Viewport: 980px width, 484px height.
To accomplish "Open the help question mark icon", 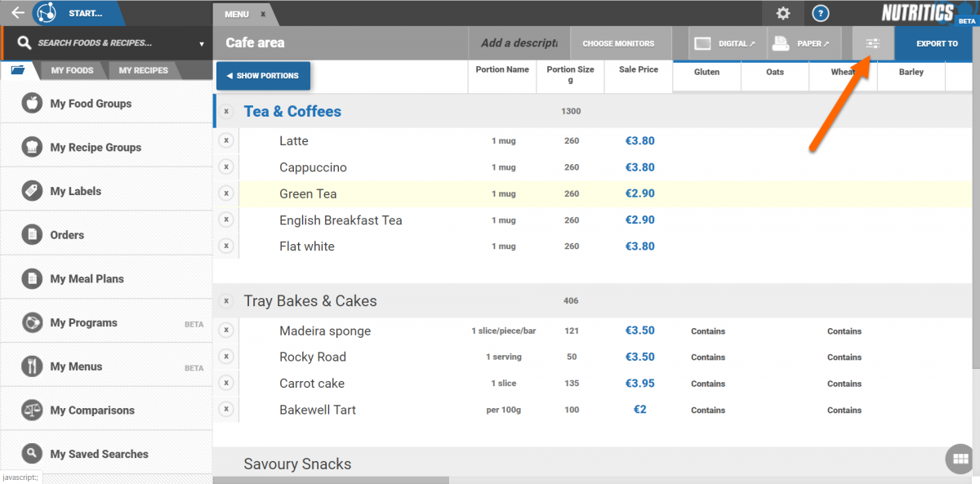I will click(822, 13).
